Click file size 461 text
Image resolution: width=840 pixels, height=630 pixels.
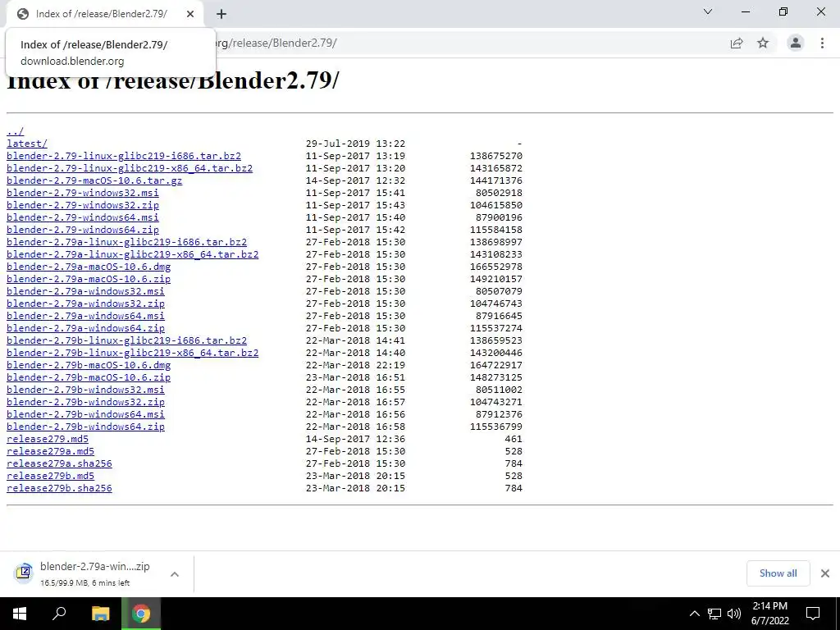tap(514, 440)
